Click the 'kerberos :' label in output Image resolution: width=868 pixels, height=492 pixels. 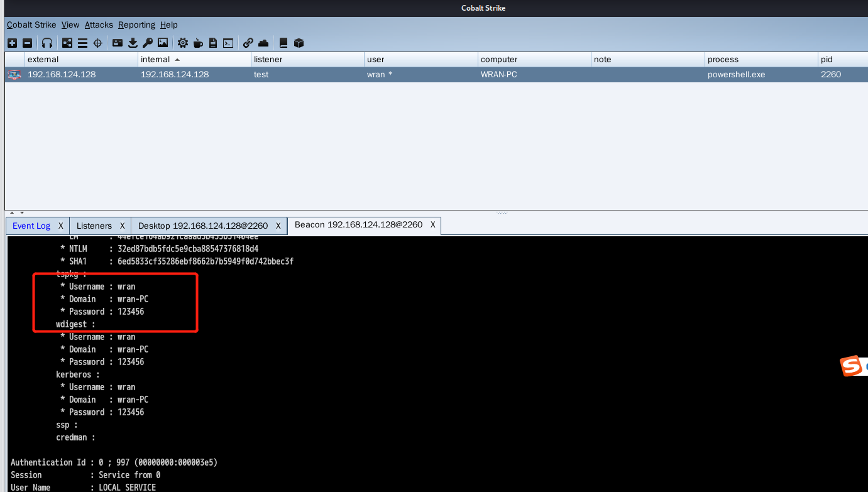[x=78, y=374]
